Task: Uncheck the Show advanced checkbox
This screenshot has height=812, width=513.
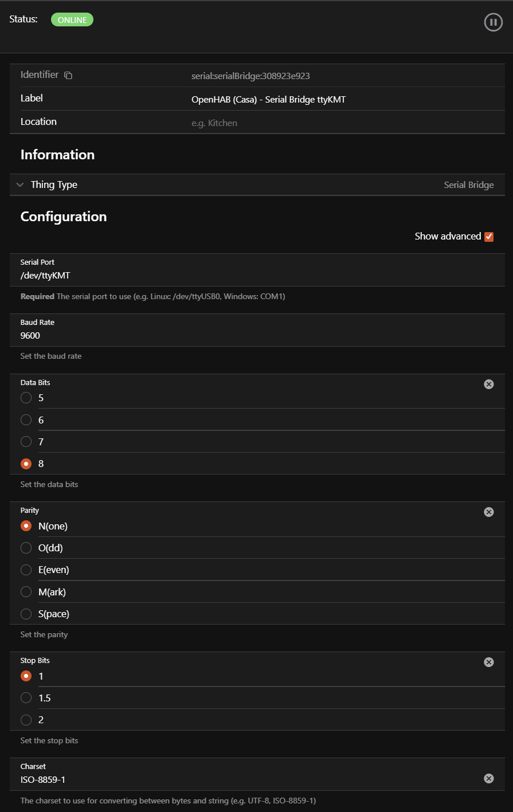Action: (489, 236)
